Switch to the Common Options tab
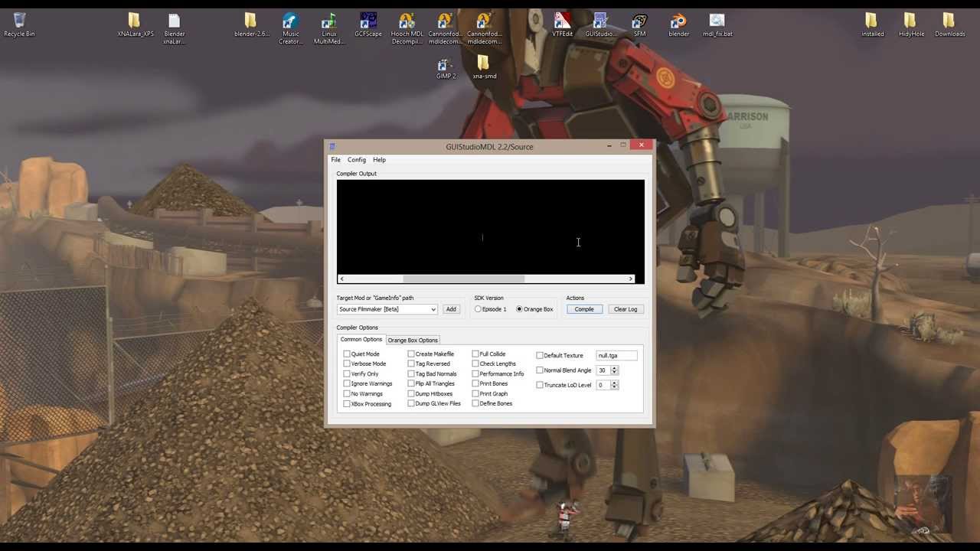Screen dimensions: 980x551 (361, 340)
